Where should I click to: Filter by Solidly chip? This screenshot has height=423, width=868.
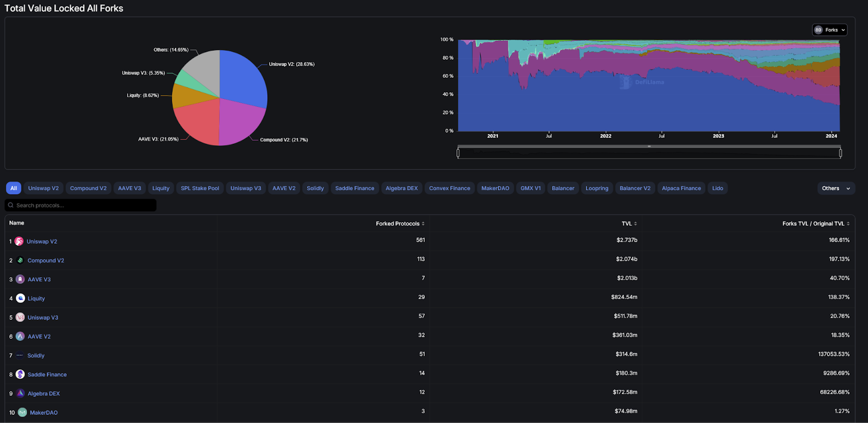[315, 188]
